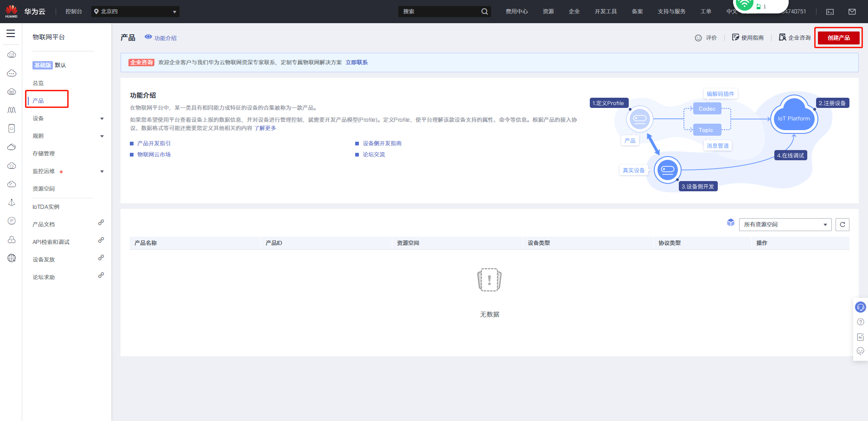This screenshot has height=421, width=868.
Task: Click the wave-shaped icon in the left strip
Action: click(12, 110)
